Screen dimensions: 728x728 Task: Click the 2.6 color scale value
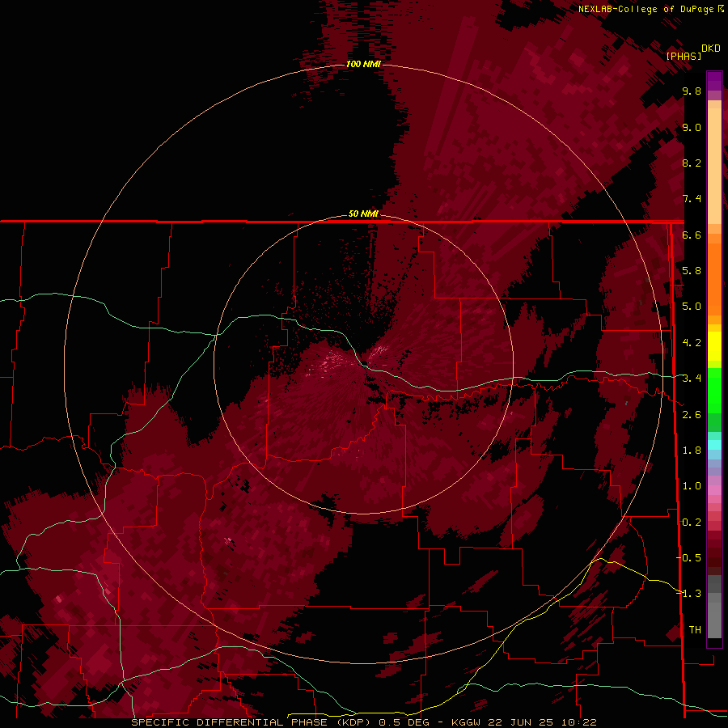(692, 415)
